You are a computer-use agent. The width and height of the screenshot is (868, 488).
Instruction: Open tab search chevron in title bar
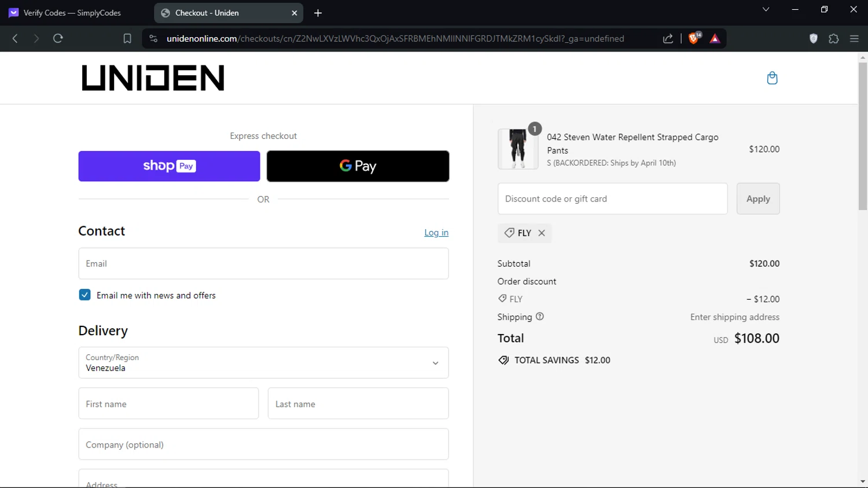(x=766, y=9)
